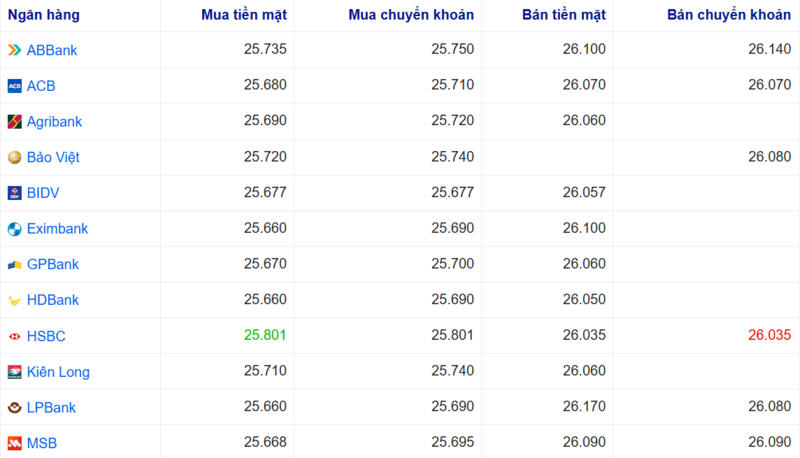Click the HDBank logo icon
Viewport: 800px width, 458px height.
(x=14, y=300)
